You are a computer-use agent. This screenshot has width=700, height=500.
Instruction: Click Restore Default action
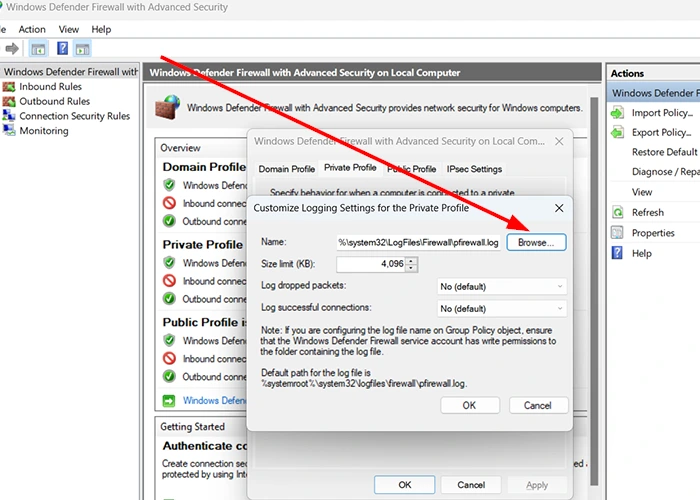tap(664, 152)
